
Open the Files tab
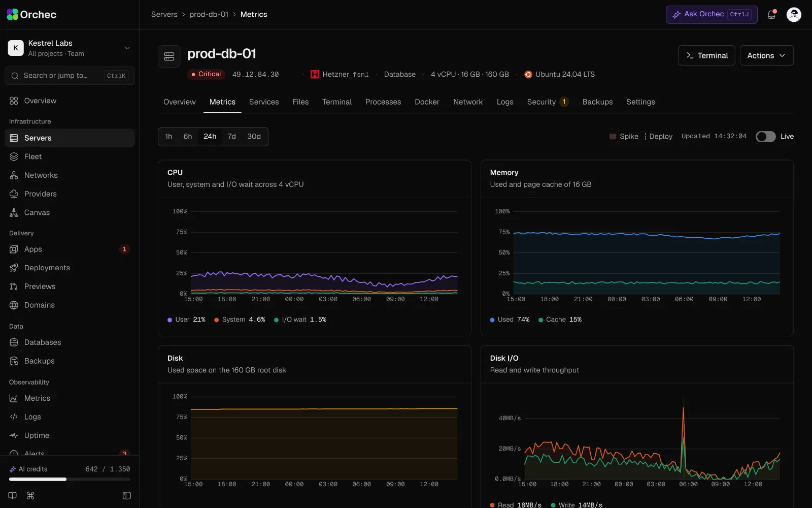click(x=300, y=102)
